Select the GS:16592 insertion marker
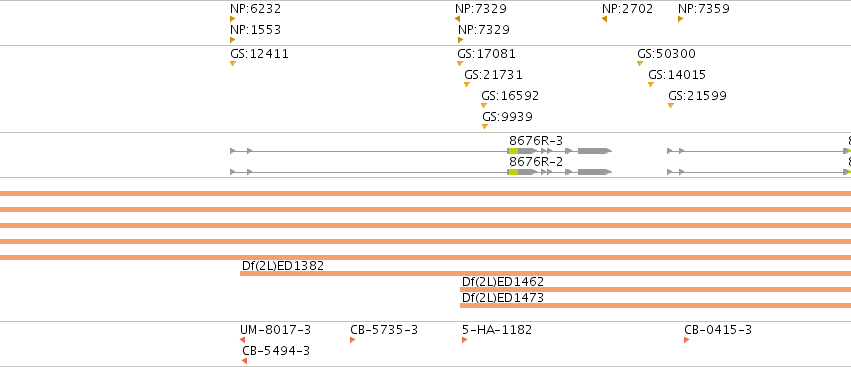Screen dimensions: 851x367 click(484, 106)
